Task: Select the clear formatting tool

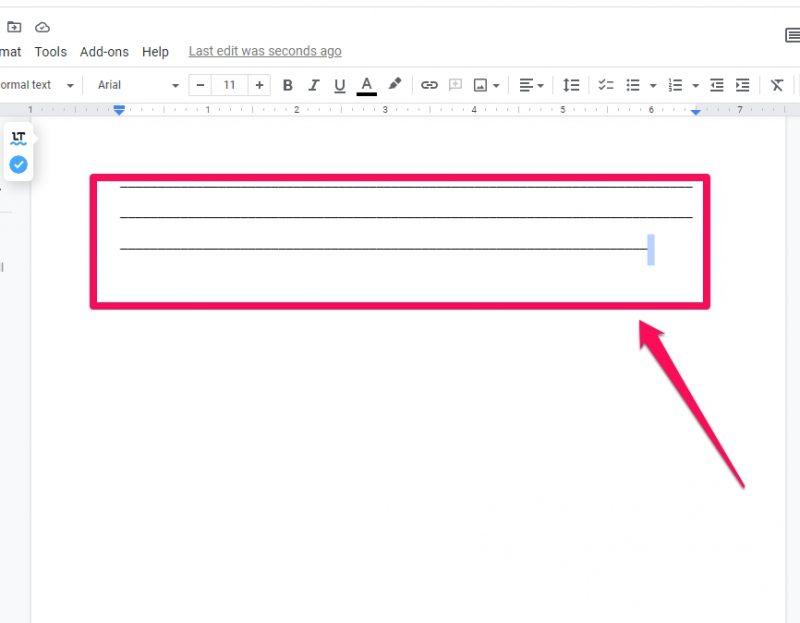Action: pos(777,85)
